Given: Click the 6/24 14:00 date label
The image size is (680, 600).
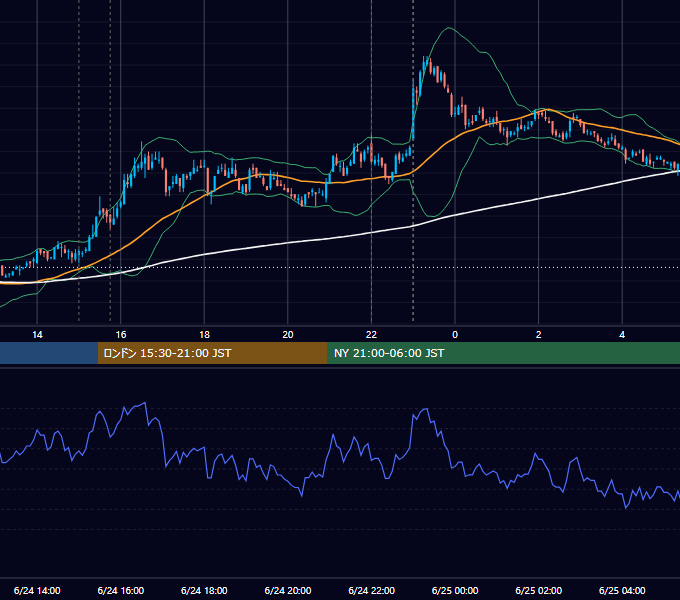Looking at the screenshot, I should tap(37, 590).
